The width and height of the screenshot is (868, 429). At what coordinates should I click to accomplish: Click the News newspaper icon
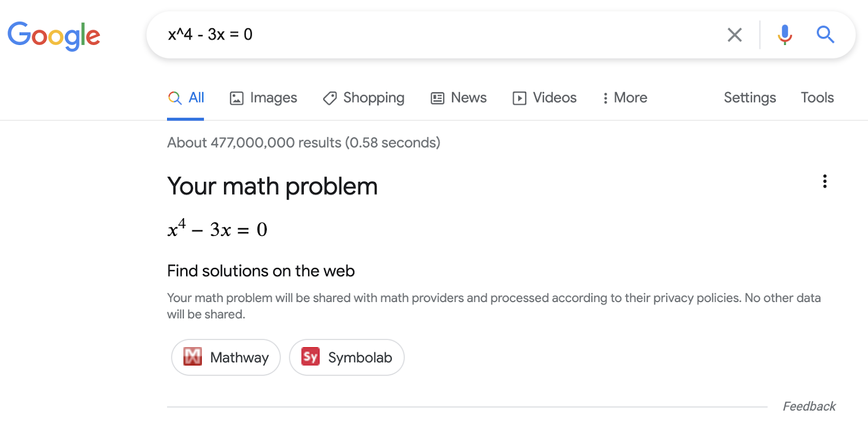pyautogui.click(x=437, y=98)
